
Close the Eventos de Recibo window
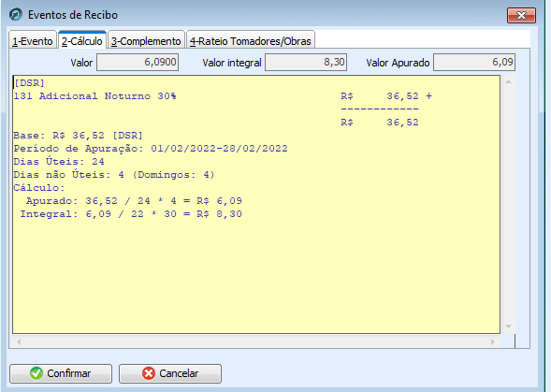(521, 15)
